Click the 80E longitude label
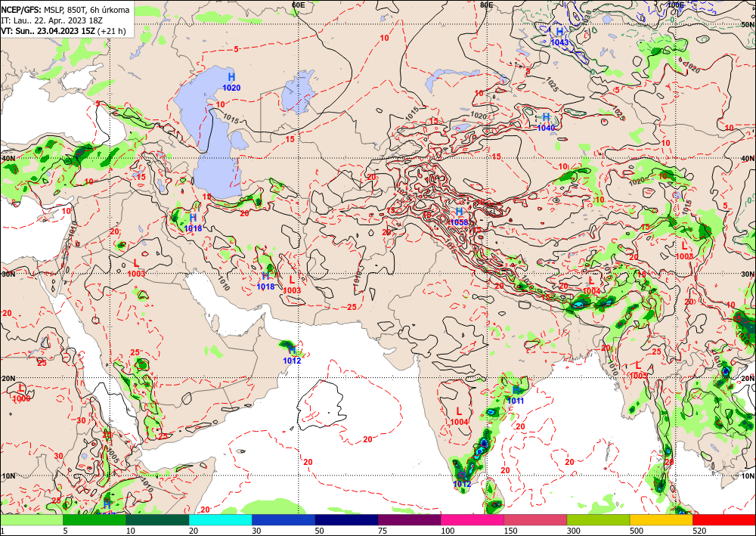This screenshot has width=756, height=536. click(486, 5)
